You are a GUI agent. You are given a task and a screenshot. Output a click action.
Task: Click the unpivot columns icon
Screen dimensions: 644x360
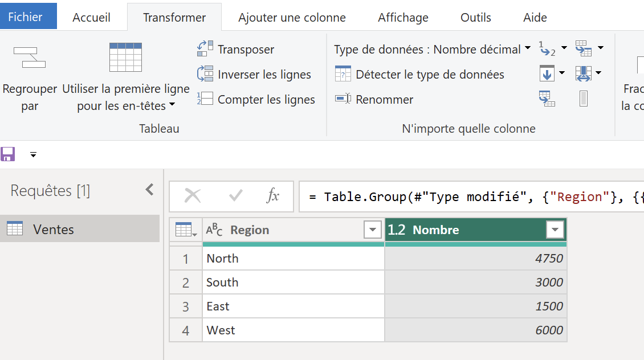[x=583, y=48]
